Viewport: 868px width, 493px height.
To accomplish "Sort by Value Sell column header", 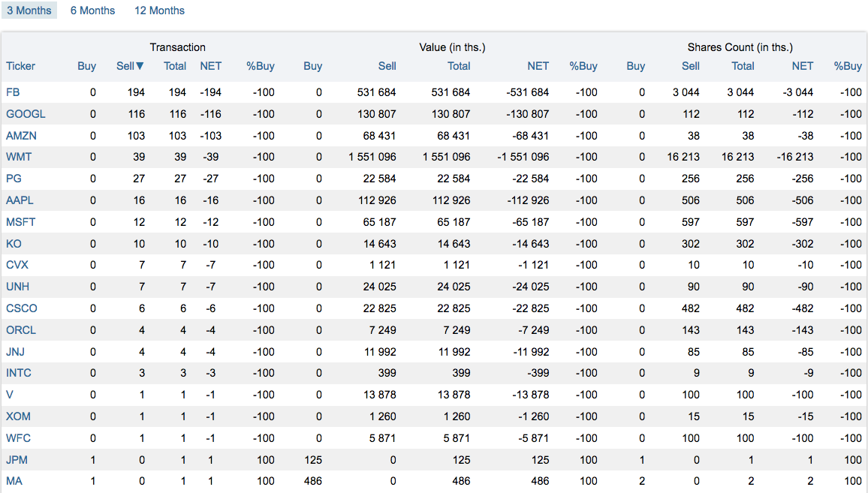I will 387,66.
